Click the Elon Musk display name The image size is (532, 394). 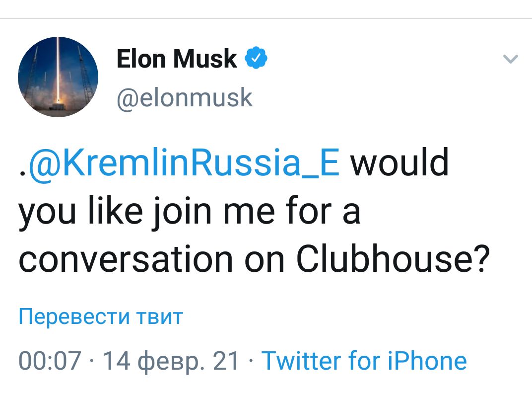(x=177, y=59)
